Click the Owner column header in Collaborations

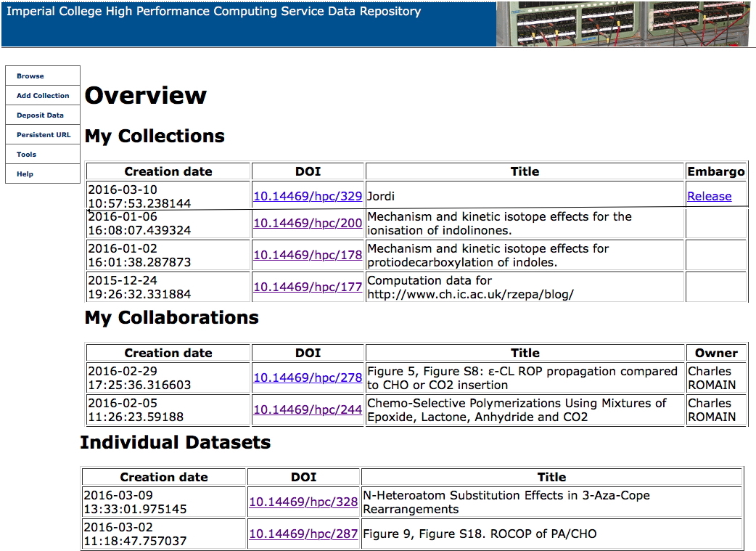coord(715,354)
